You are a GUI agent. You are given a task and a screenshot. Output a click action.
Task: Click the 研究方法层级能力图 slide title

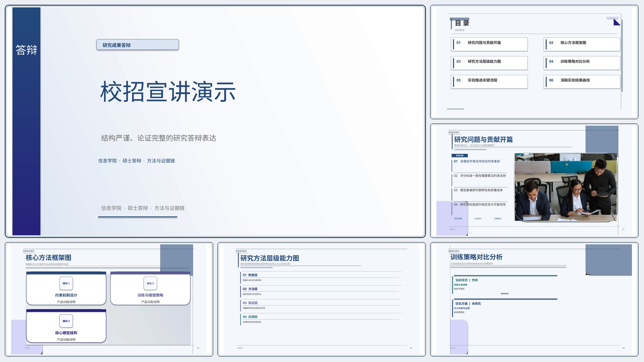tap(269, 258)
